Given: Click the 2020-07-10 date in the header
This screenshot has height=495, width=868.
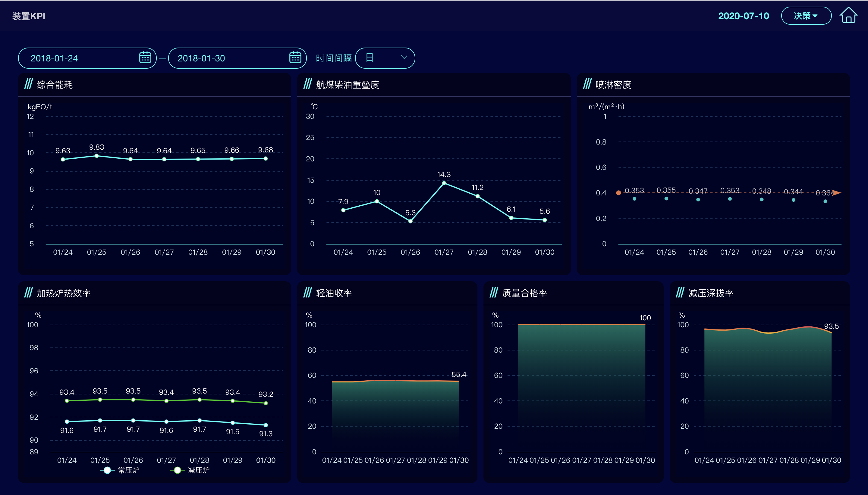Looking at the screenshot, I should [x=744, y=15].
